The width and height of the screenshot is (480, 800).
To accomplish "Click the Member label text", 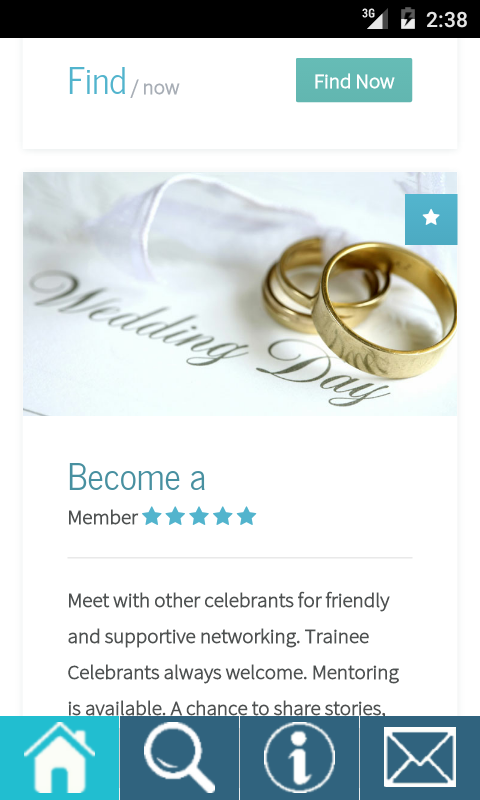I will pos(103,518).
